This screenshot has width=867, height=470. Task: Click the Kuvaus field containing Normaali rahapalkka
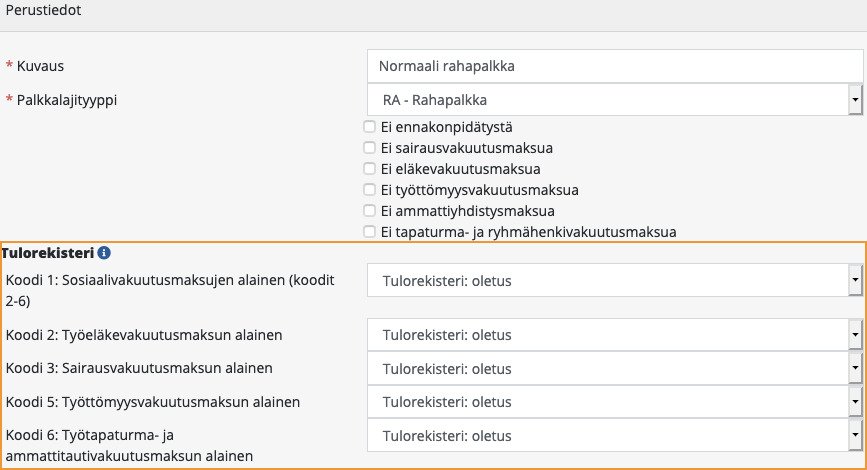point(614,66)
